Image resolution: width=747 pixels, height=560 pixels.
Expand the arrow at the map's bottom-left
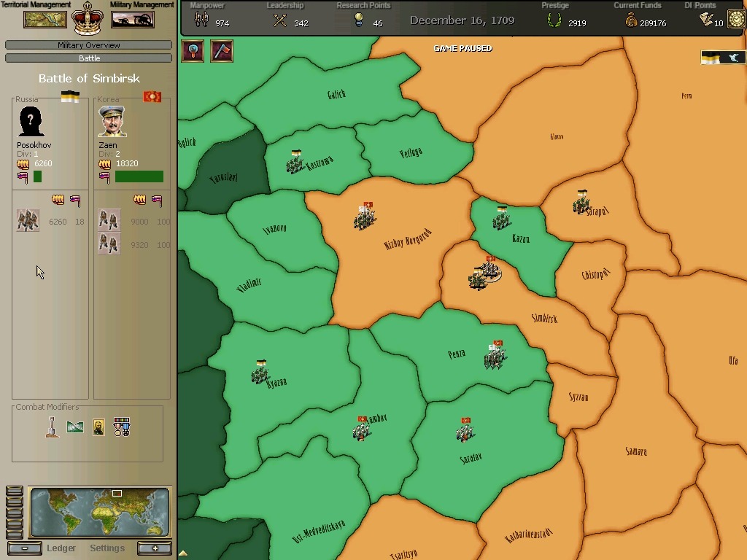[183, 553]
